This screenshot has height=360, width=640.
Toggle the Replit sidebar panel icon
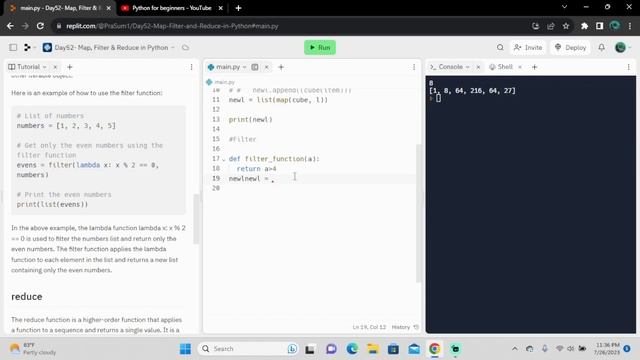(x=13, y=47)
